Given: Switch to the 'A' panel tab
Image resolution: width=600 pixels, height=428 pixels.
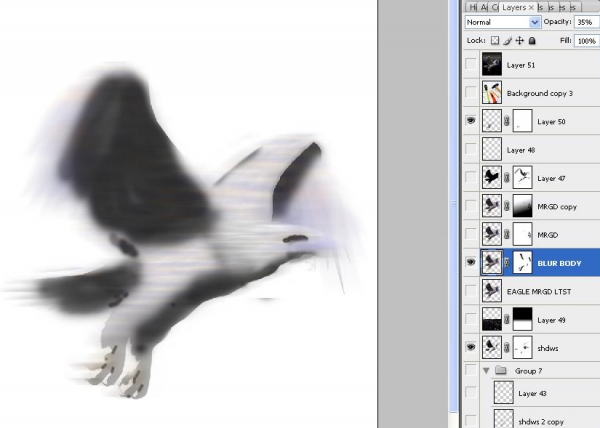Looking at the screenshot, I should 484,7.
